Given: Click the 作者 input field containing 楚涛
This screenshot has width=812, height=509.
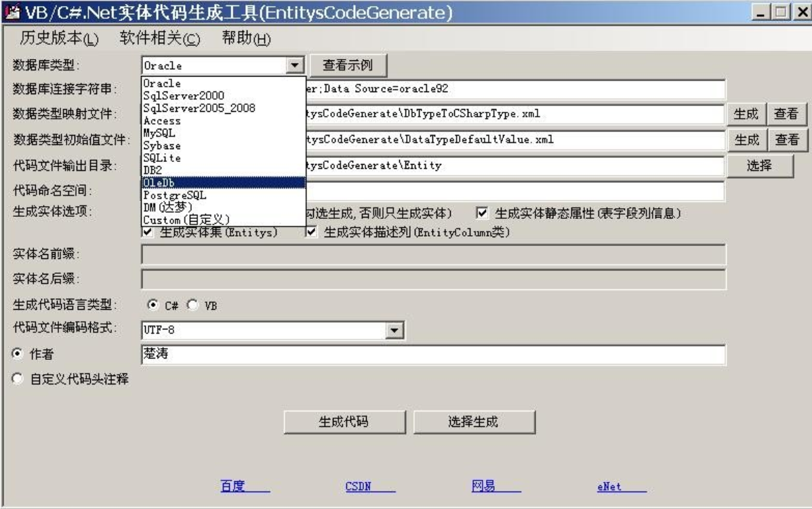Looking at the screenshot, I should coord(432,354).
